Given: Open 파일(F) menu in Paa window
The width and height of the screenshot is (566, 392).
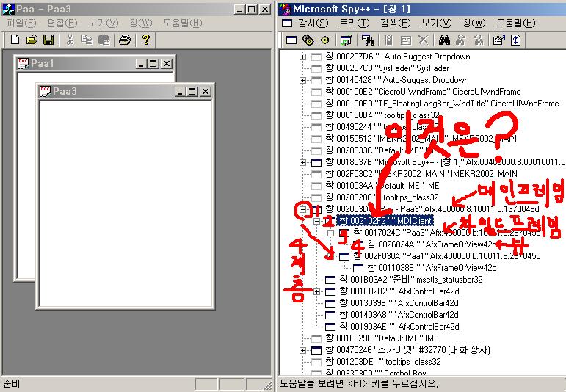Looking at the screenshot, I should 21,23.
